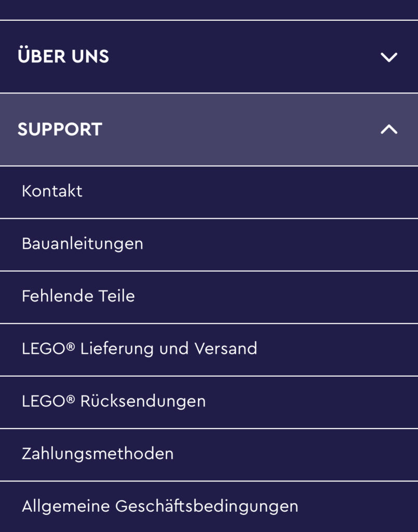Go to Bauanleitungen
The width and height of the screenshot is (418, 532).
[x=82, y=244]
